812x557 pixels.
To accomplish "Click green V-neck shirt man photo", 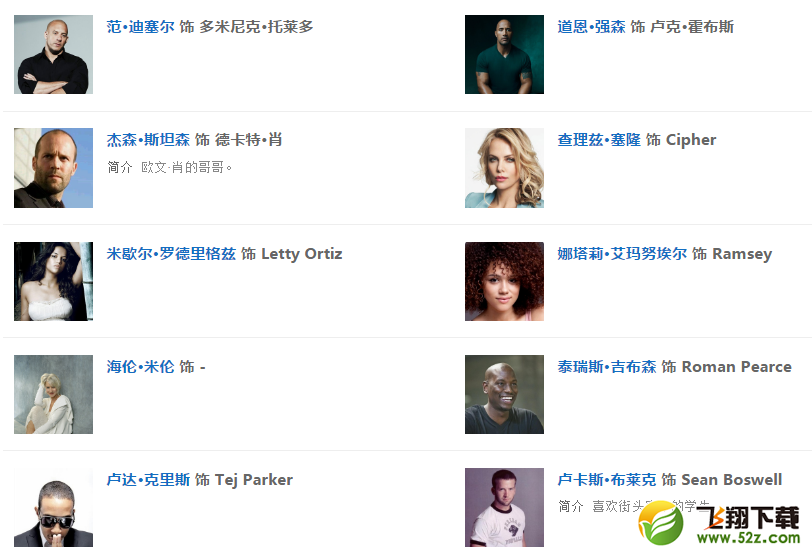I will (504, 54).
